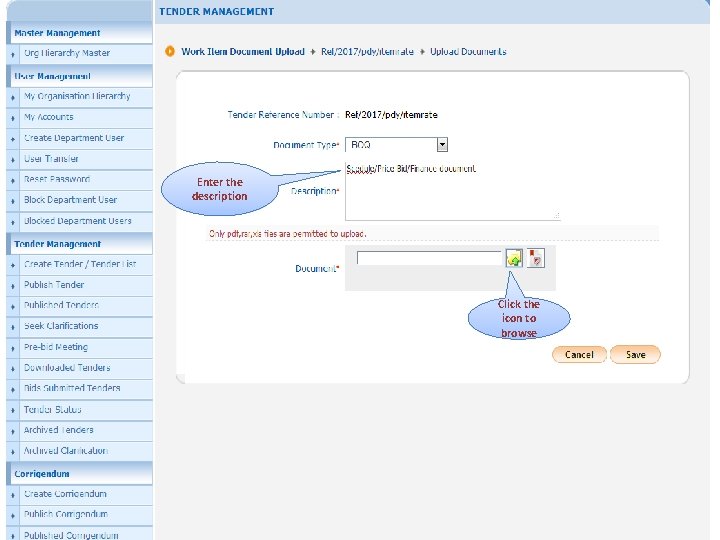The image size is (720, 540).
Task: Click the Upload Documents breadcrumb
Action: (x=468, y=51)
